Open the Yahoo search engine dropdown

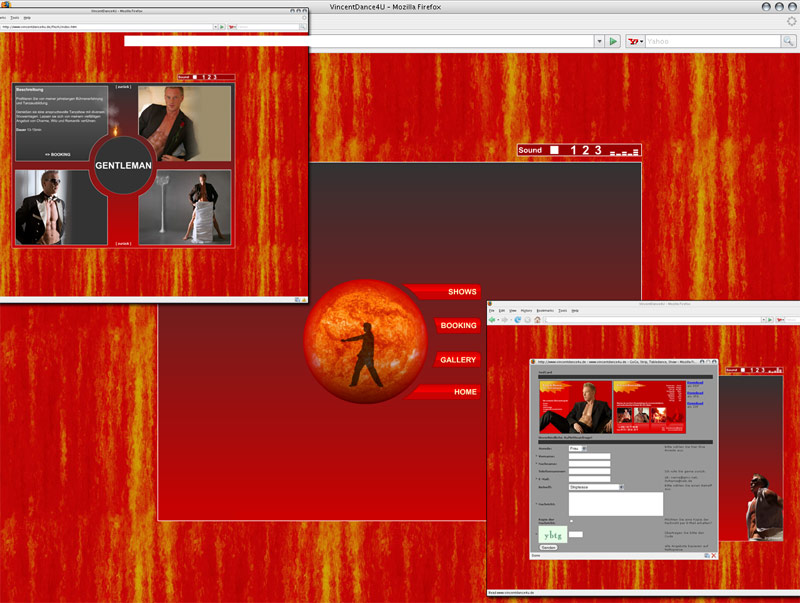(635, 41)
